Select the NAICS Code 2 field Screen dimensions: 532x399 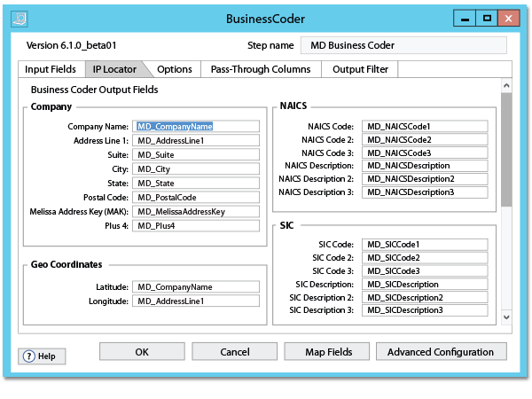click(x=425, y=139)
